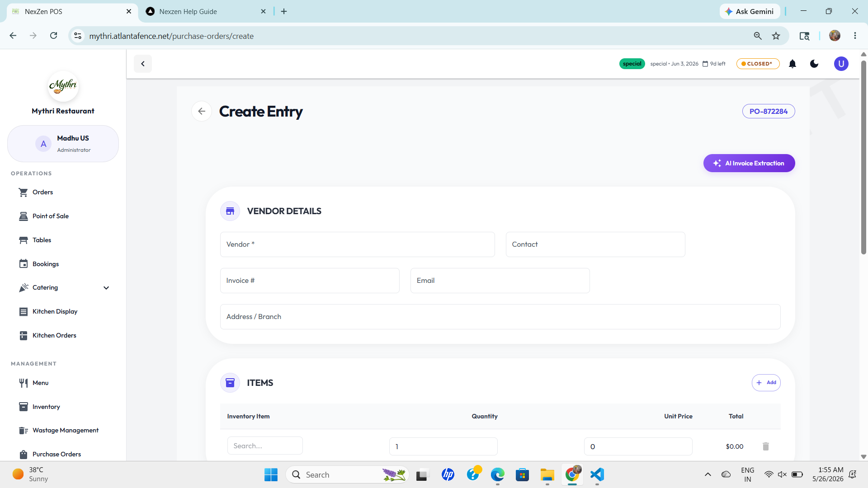
Task: Click the Vendor Details store icon
Action: click(230, 211)
